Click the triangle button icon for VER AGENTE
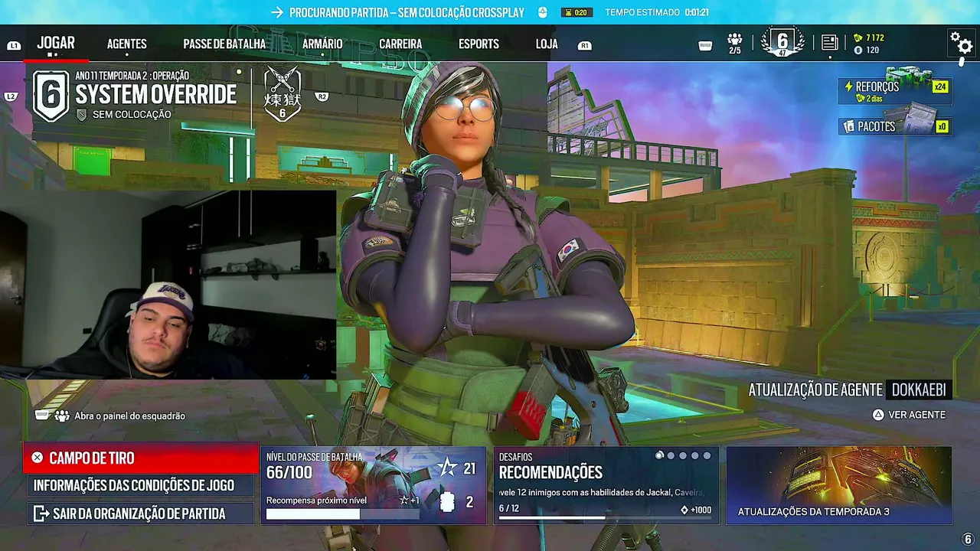Viewport: 980px width, 551px height. pyautogui.click(x=878, y=415)
